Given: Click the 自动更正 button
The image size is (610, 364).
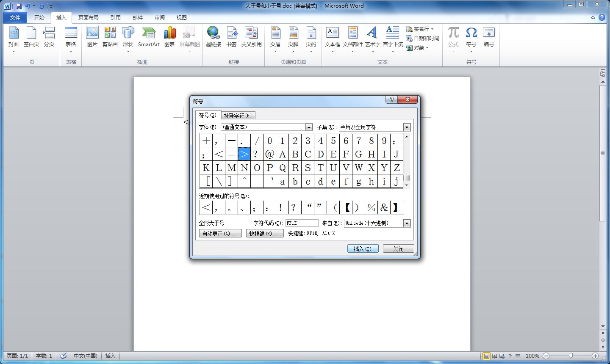Looking at the screenshot, I should tap(220, 234).
